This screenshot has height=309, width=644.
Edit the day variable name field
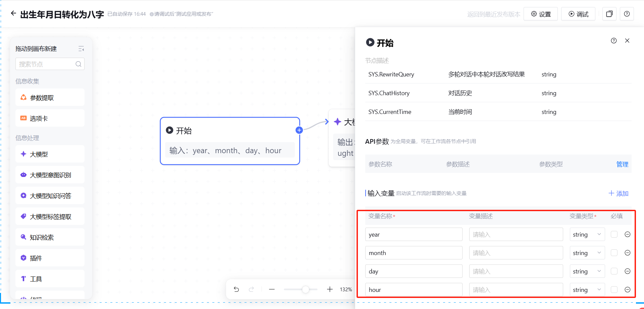pyautogui.click(x=414, y=271)
